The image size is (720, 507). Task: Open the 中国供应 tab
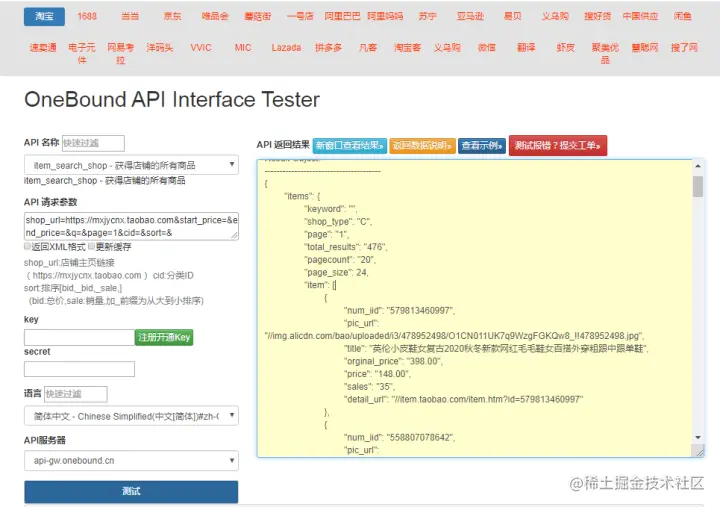pos(640,17)
